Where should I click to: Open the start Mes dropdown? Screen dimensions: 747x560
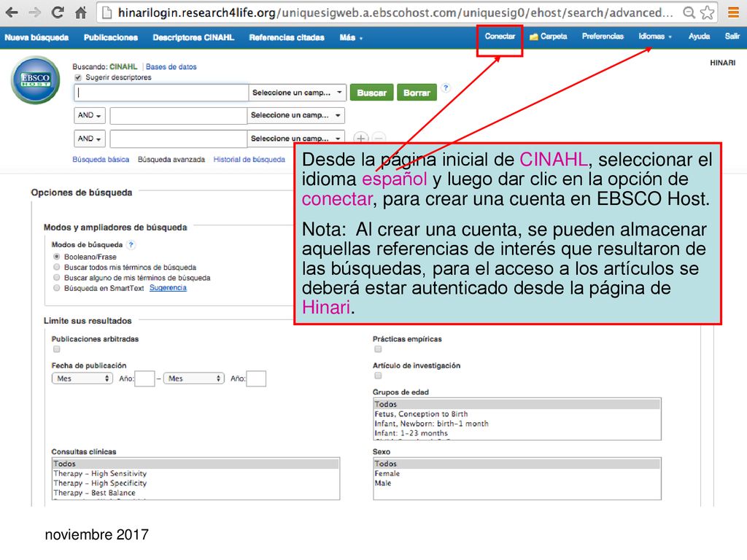[x=82, y=378]
